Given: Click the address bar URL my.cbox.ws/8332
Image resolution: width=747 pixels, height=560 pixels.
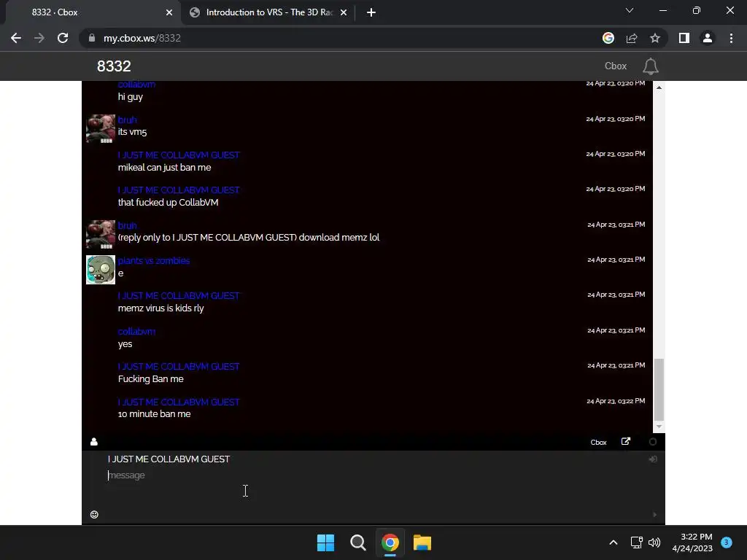Looking at the screenshot, I should (142, 38).
